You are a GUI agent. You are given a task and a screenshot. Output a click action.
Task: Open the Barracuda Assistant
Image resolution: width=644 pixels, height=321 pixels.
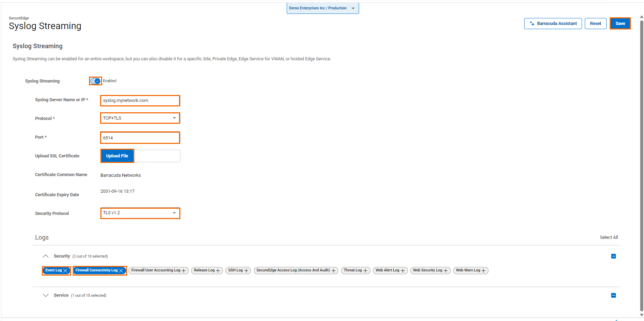click(553, 23)
